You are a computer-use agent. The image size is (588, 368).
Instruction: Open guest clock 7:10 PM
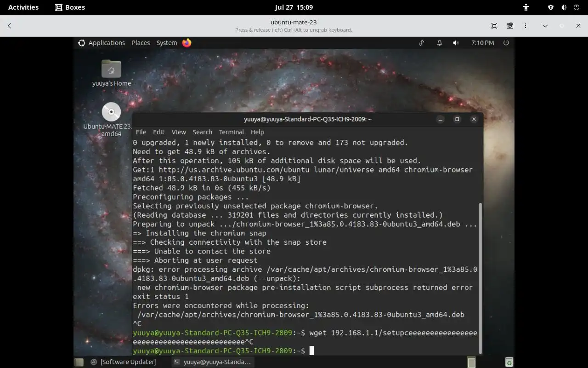[x=483, y=43]
